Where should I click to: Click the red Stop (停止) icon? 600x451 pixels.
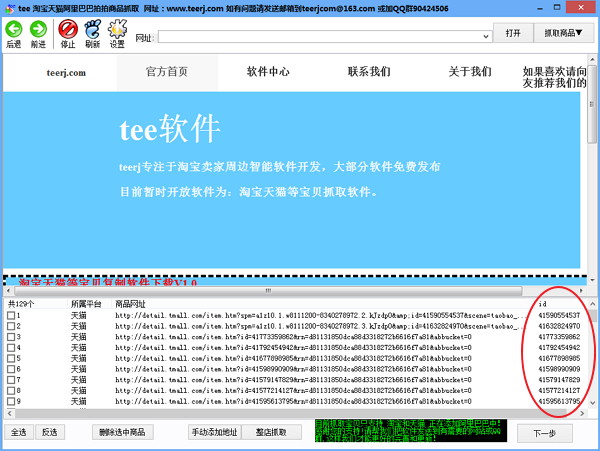[68, 29]
